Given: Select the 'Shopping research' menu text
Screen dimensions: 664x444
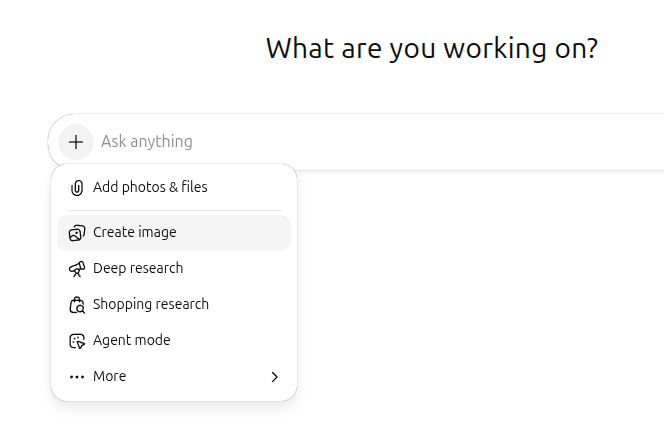Looking at the screenshot, I should point(151,304).
